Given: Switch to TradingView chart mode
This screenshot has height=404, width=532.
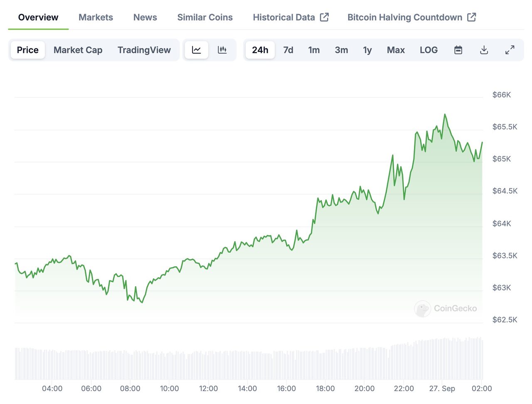Looking at the screenshot, I should (144, 50).
